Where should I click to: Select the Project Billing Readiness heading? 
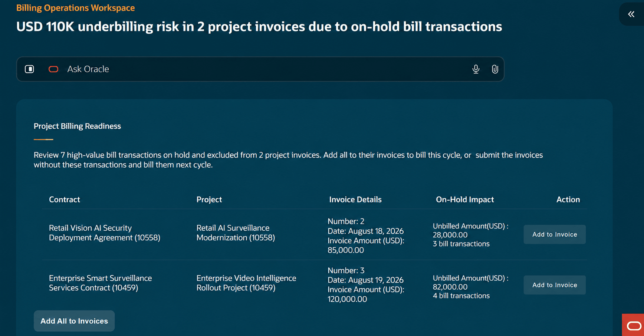(x=77, y=126)
